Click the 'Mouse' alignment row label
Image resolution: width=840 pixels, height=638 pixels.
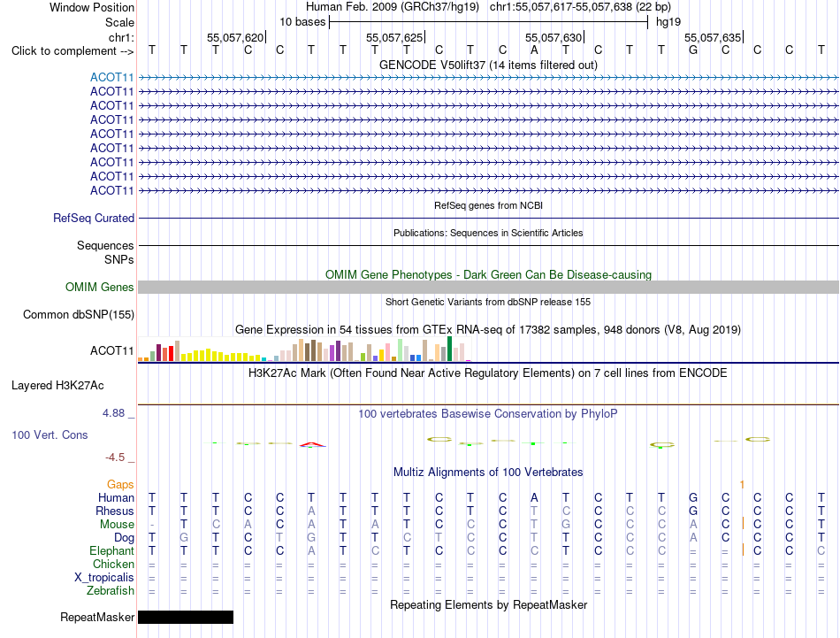click(x=117, y=525)
